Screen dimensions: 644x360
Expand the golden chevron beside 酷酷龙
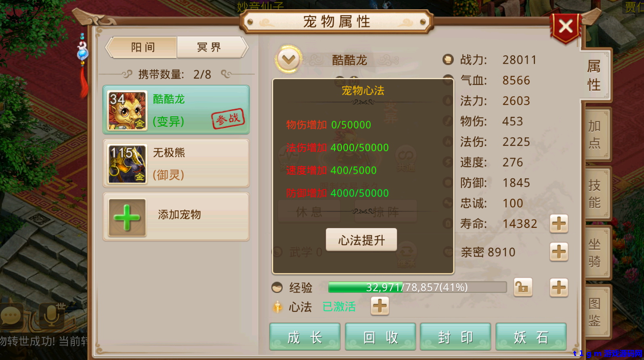point(288,60)
